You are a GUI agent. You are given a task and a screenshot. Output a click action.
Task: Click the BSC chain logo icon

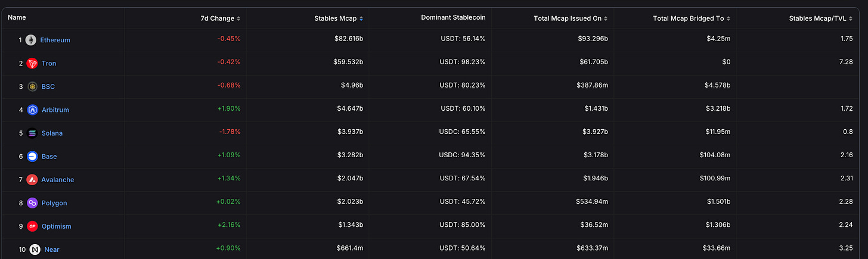pyautogui.click(x=32, y=86)
